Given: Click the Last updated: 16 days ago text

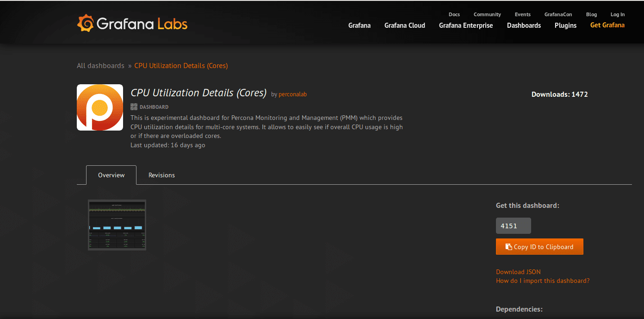Looking at the screenshot, I should [168, 145].
